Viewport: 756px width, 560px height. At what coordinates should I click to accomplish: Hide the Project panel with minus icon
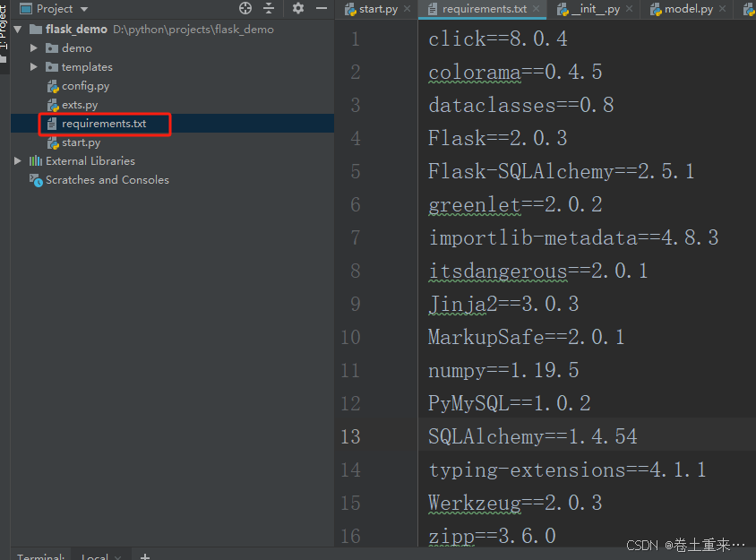pos(322,8)
